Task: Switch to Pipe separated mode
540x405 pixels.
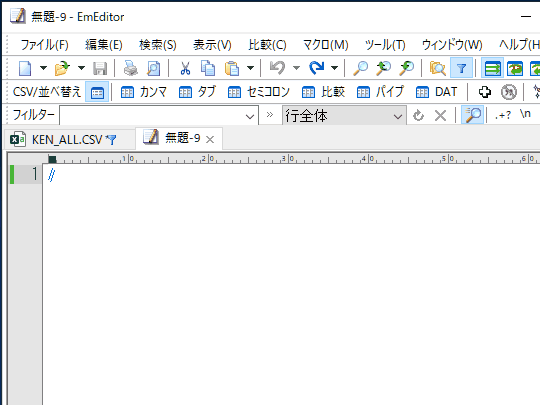Action: tap(380, 92)
